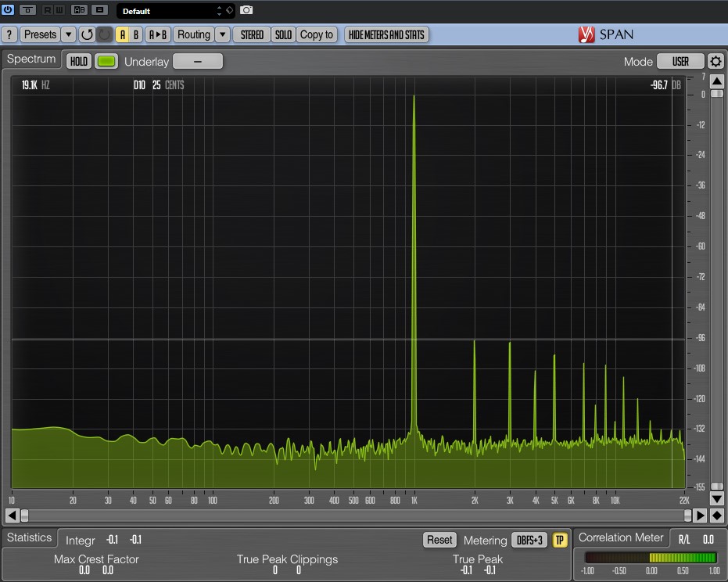Click the undo arrow icon
Screen dimensions: 728x582
pos(87,34)
